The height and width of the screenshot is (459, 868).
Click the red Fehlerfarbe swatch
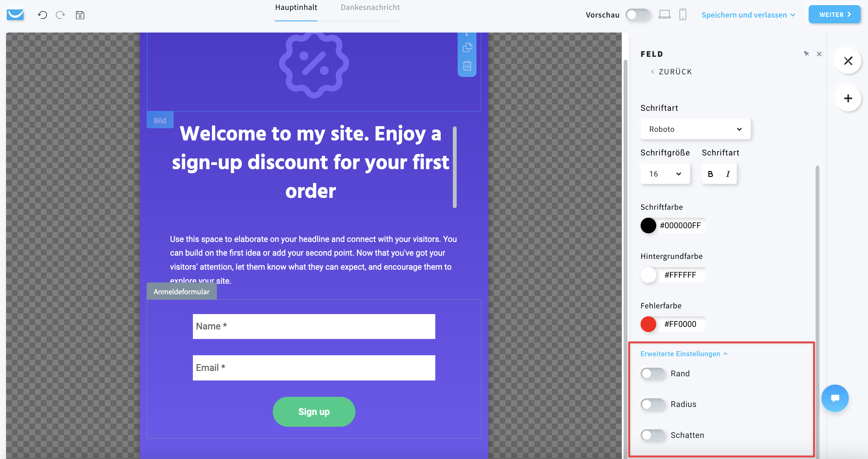[x=648, y=324]
